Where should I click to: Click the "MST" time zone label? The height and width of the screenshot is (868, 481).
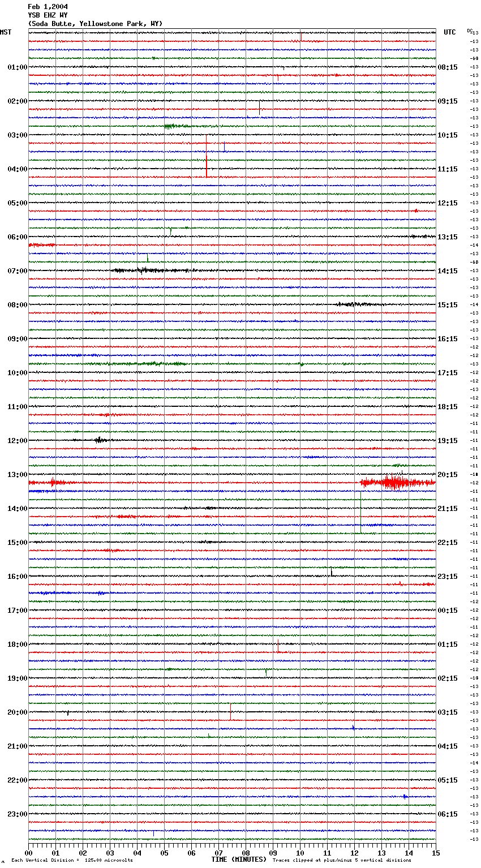(6, 32)
